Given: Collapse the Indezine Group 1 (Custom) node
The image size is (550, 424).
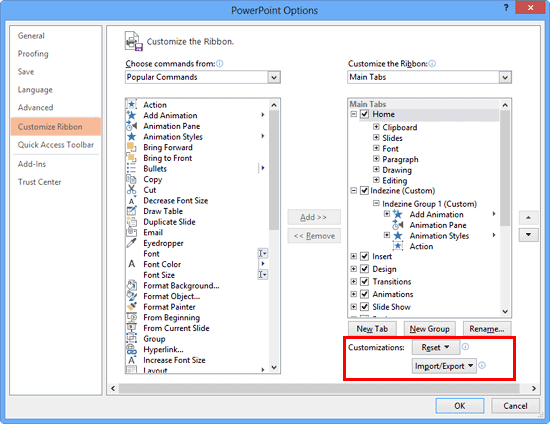Looking at the screenshot, I should (x=376, y=203).
